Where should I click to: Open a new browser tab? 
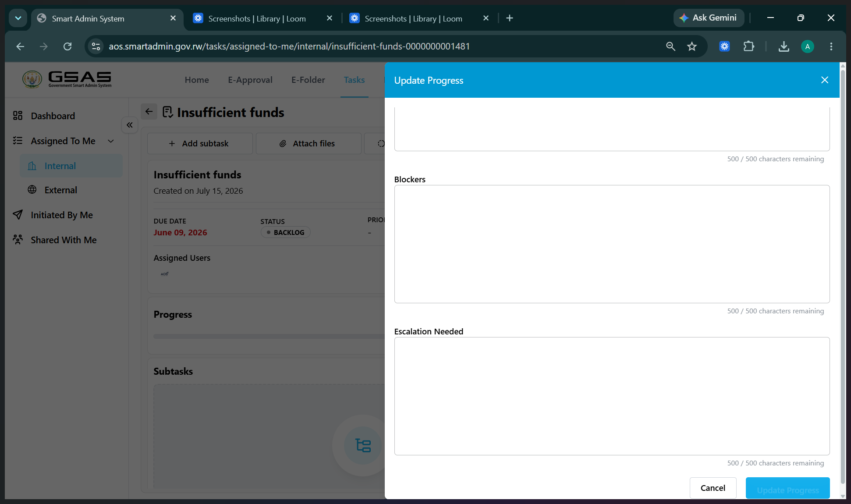tap(510, 18)
